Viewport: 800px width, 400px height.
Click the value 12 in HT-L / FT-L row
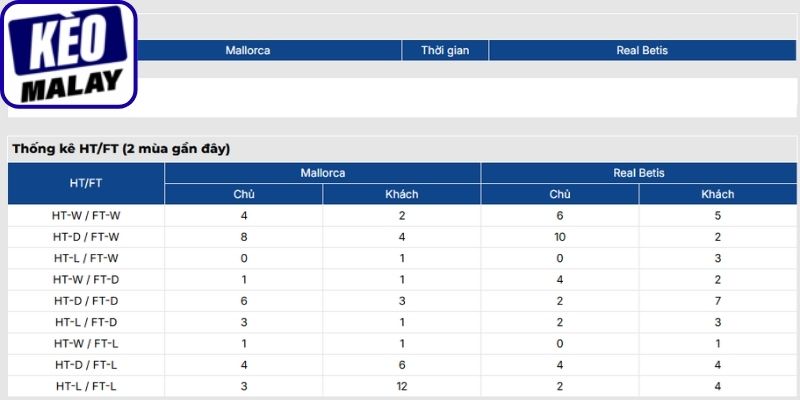(402, 387)
